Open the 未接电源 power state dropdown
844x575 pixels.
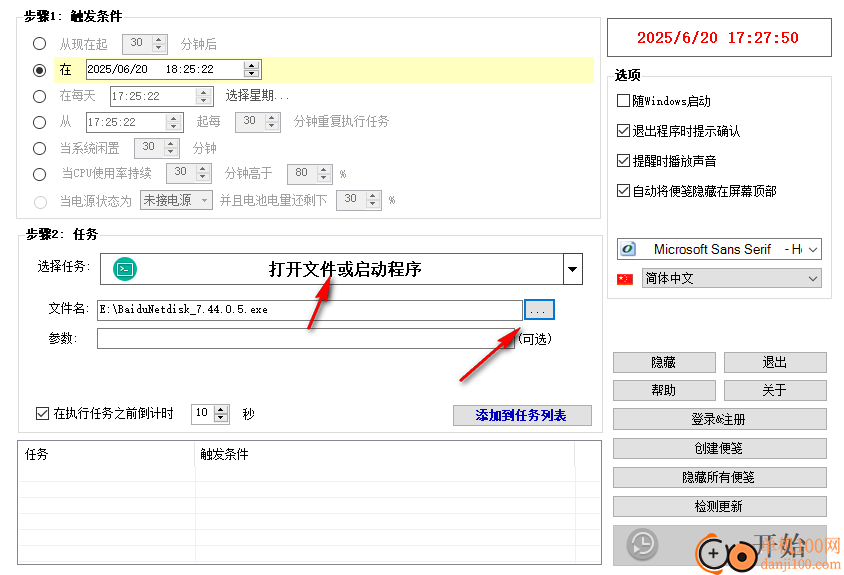click(x=205, y=200)
